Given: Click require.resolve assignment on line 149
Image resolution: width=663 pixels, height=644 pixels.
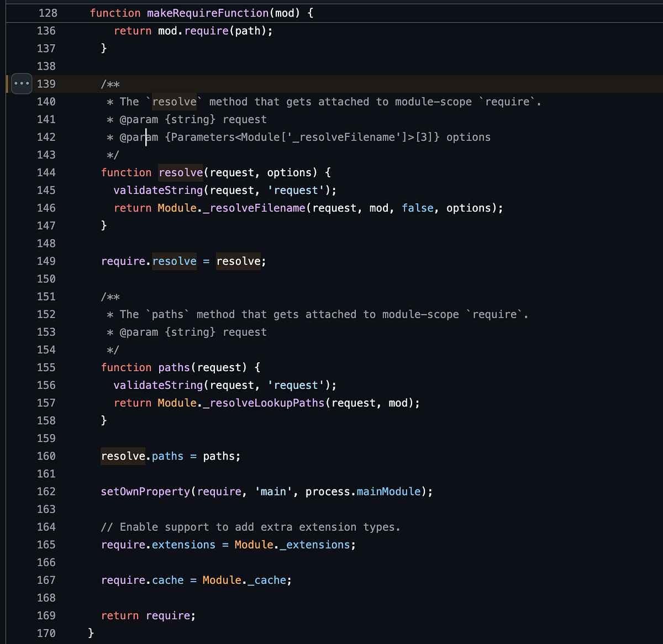Looking at the screenshot, I should [x=149, y=261].
